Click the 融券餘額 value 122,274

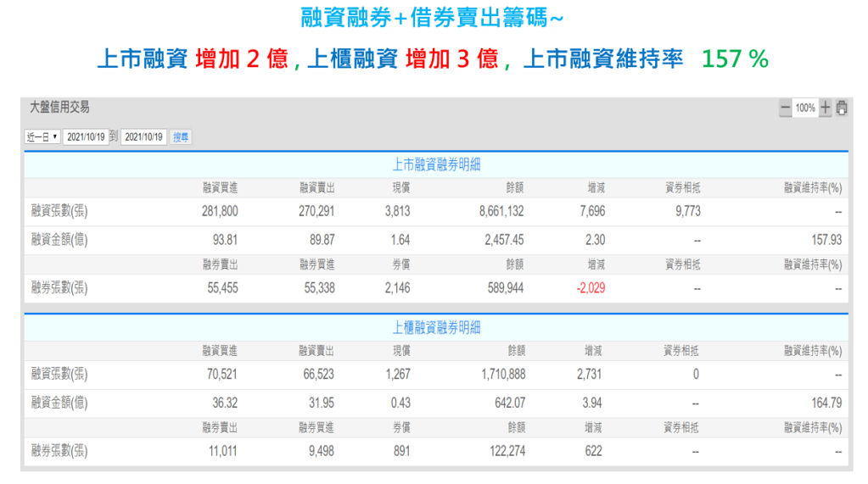tap(504, 451)
